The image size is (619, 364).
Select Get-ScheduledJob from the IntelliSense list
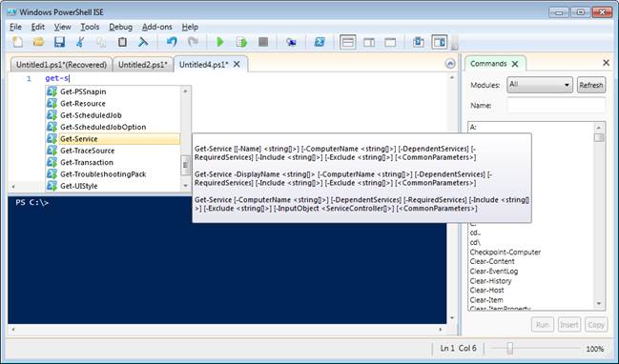pos(91,115)
